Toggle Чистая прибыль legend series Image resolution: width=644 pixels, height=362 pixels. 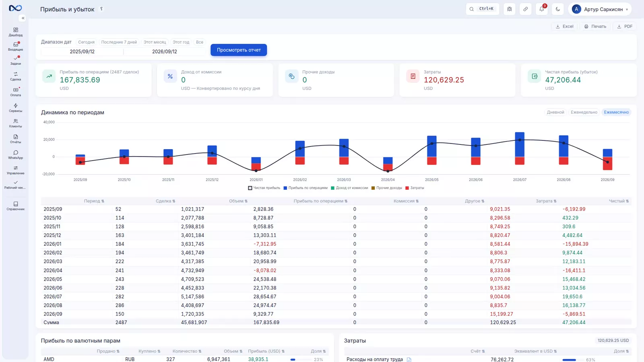(x=264, y=188)
